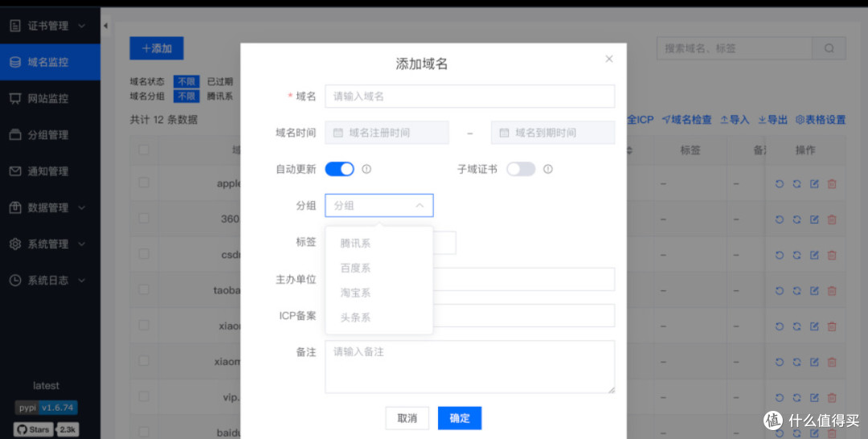Click counter-clockwise refresh icon in xiaor row
The height and width of the screenshot is (439, 868).
click(x=780, y=326)
